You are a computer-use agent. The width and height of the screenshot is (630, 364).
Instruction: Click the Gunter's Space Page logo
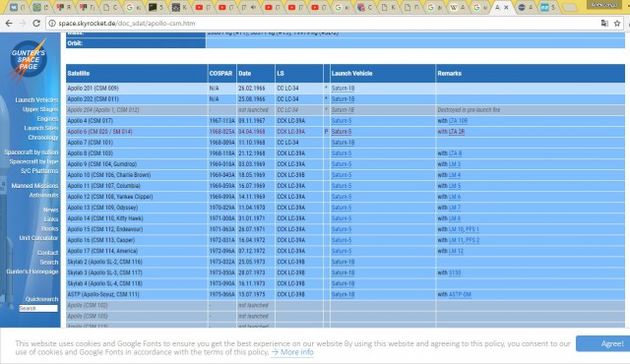coord(29,60)
